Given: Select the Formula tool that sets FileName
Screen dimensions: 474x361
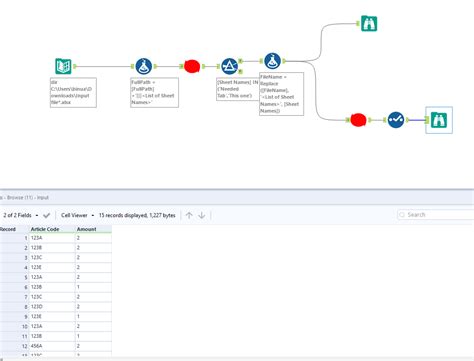Looking at the screenshot, I should pos(272,61).
